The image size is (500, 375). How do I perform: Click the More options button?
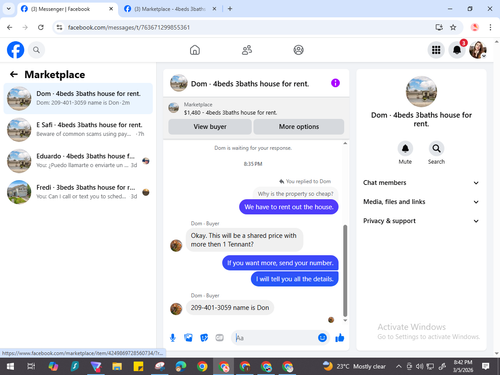[299, 127]
